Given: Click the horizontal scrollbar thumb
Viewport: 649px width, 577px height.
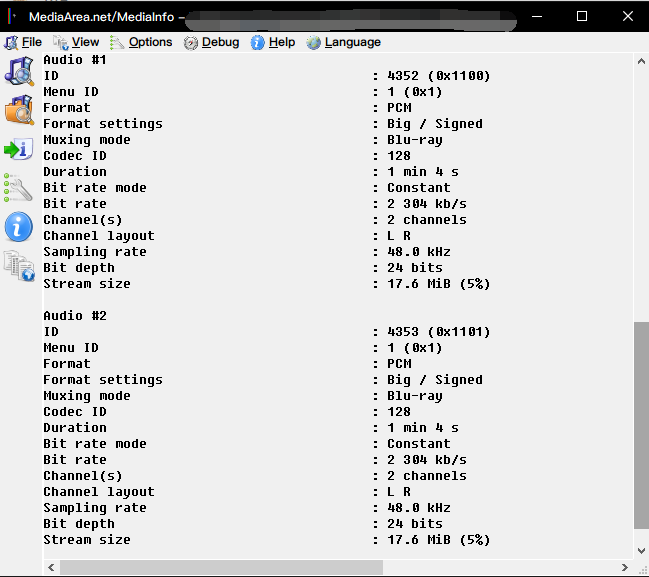Looking at the screenshot, I should (x=220, y=567).
